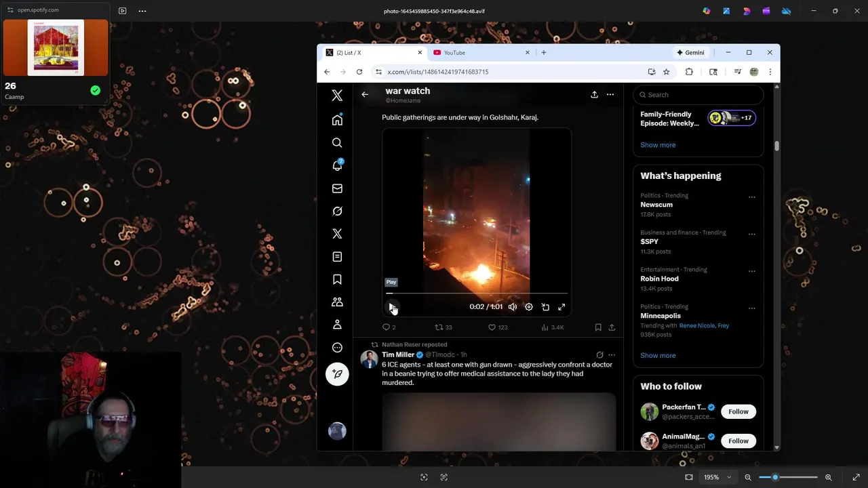The image size is (868, 488).
Task: Reload the page in Chrome
Action: pos(359,72)
